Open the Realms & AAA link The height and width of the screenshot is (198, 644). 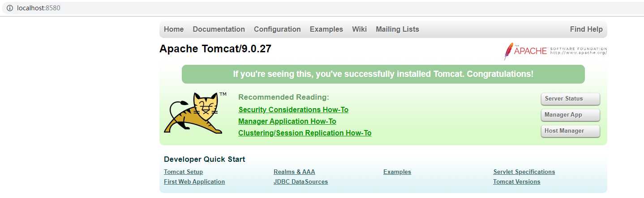[x=294, y=172]
